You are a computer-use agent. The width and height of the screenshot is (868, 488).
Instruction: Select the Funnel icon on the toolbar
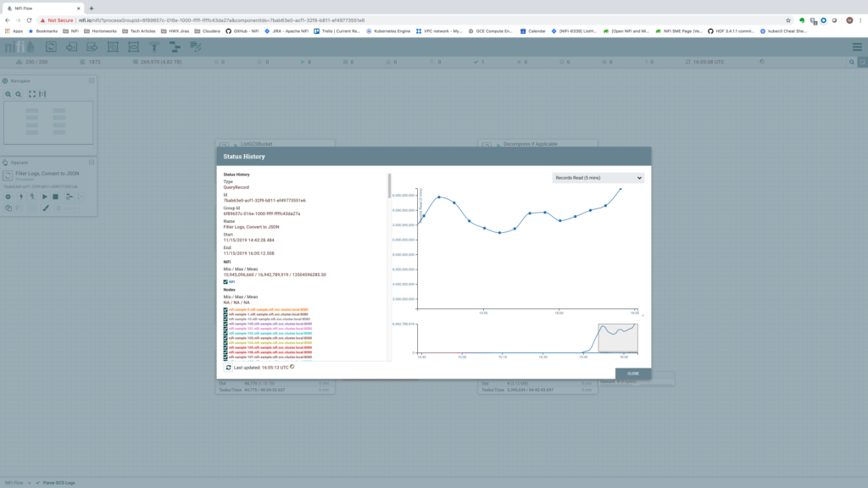(154, 48)
